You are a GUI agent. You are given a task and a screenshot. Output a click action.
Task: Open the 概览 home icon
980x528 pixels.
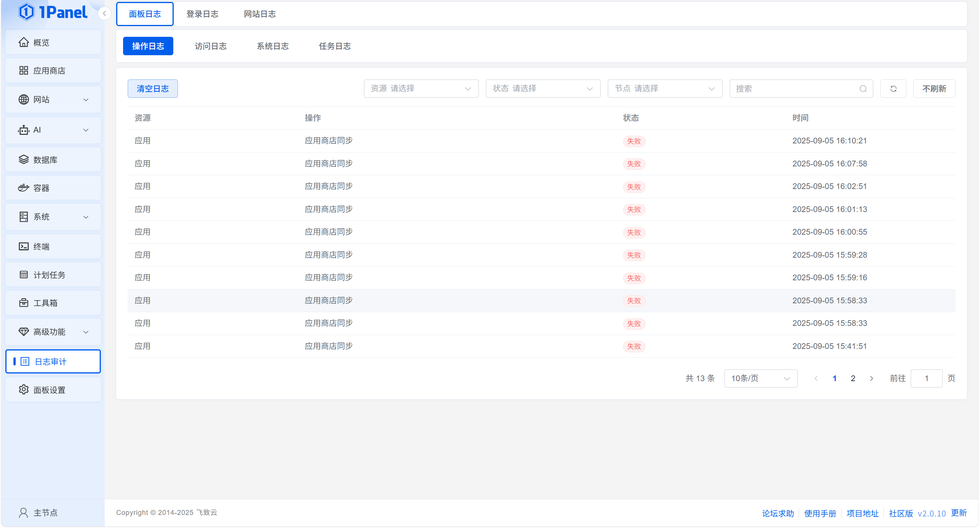(24, 42)
